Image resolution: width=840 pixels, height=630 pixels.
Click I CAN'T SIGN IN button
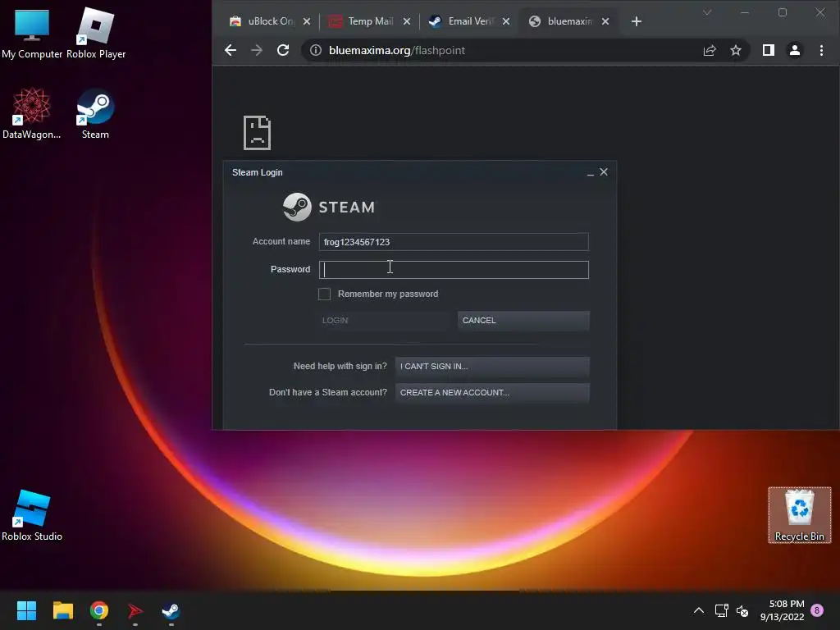coord(492,367)
